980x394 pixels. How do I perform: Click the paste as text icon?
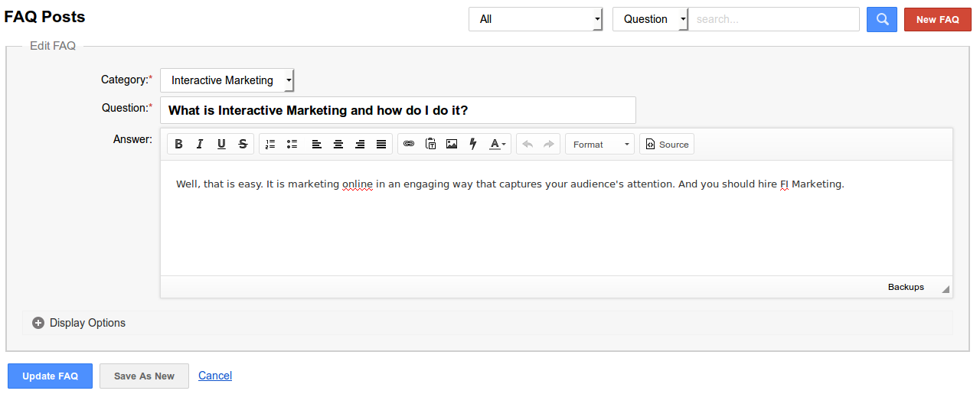430,144
